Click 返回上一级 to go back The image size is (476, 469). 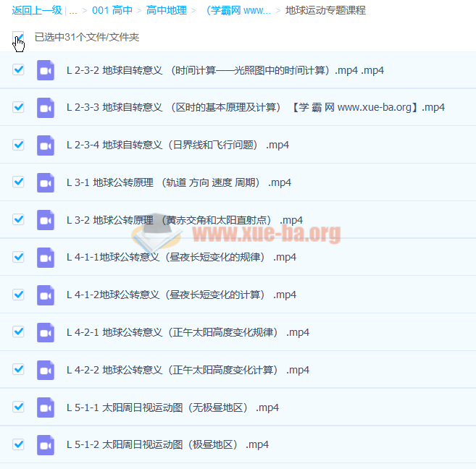pyautogui.click(x=36, y=11)
